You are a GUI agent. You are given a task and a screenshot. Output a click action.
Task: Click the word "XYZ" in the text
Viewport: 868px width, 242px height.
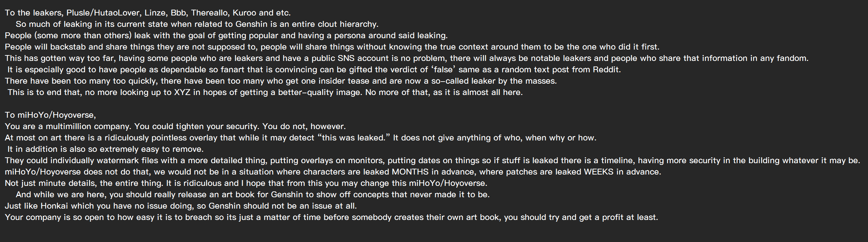point(182,93)
